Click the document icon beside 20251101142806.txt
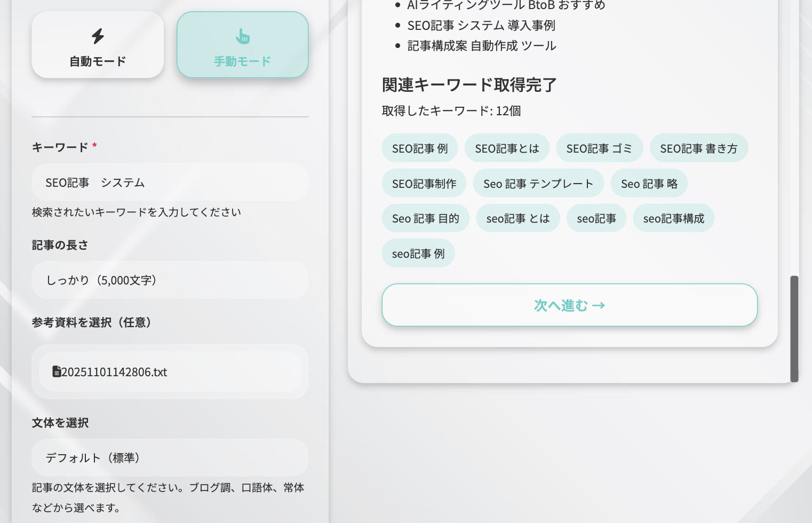Screen dimensions: 812x523 pos(57,371)
